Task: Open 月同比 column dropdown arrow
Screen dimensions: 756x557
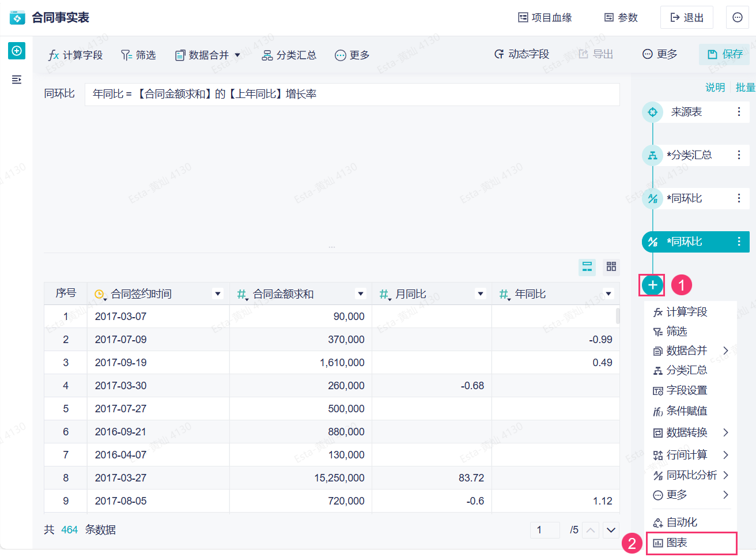Action: (x=481, y=293)
